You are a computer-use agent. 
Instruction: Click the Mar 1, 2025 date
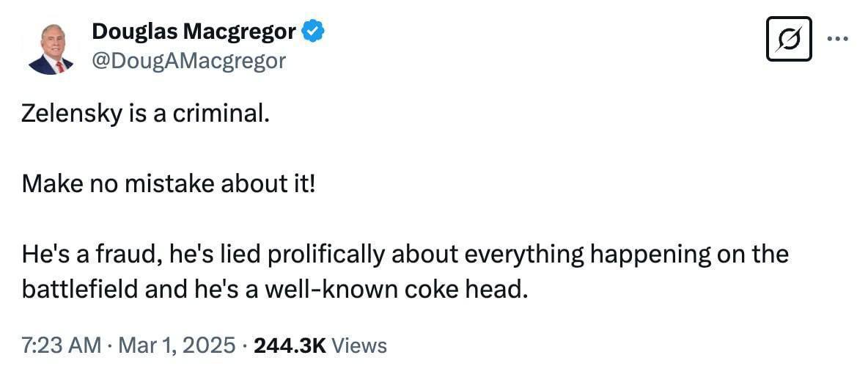click(175, 345)
